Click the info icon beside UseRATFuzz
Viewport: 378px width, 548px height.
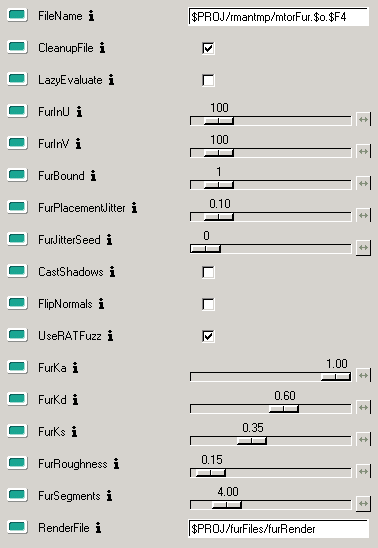[110, 336]
